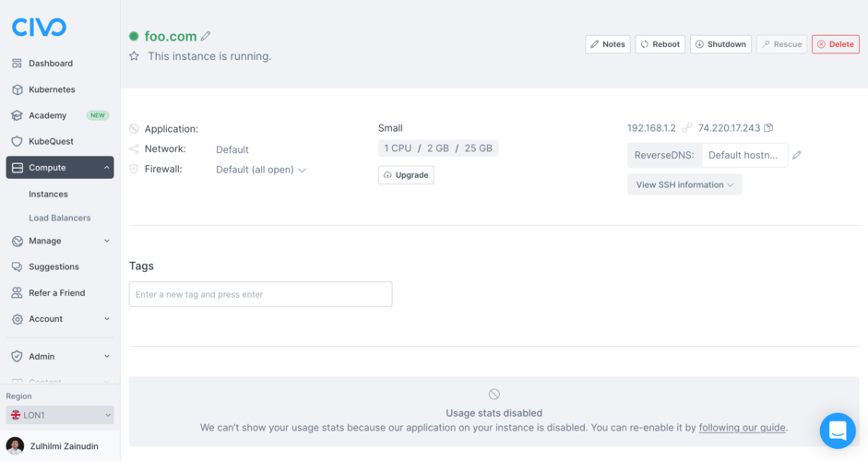Open the Firewall Default (all open) dropdown

pyautogui.click(x=261, y=170)
